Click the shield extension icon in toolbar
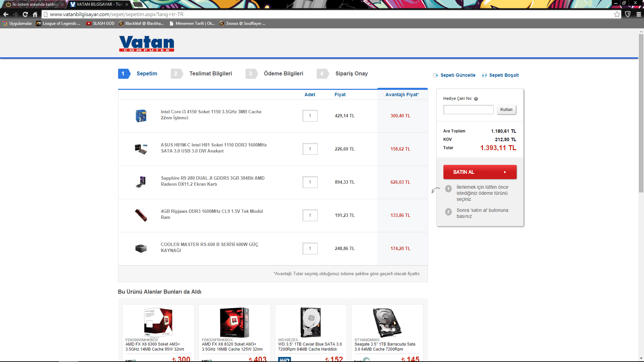The height and width of the screenshot is (362, 644). 628,14
